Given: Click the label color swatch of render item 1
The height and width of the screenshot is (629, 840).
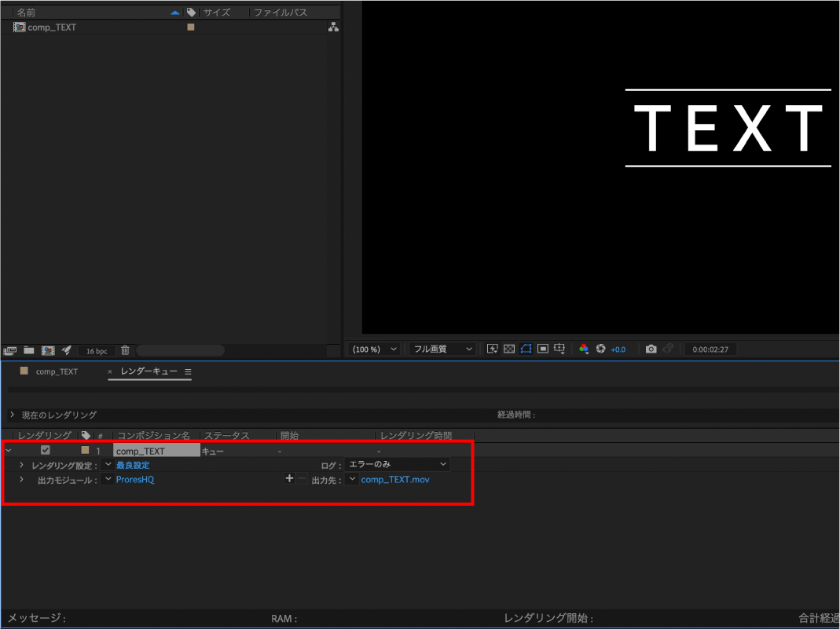Looking at the screenshot, I should (85, 450).
